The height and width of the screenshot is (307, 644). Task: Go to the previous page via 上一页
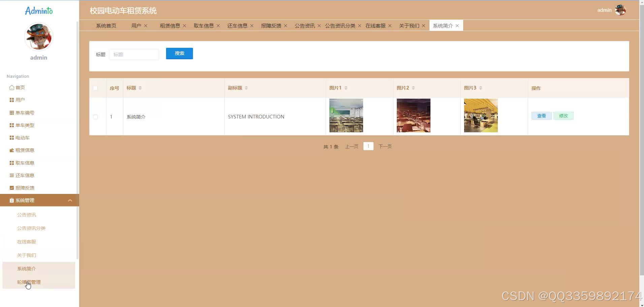pos(352,146)
